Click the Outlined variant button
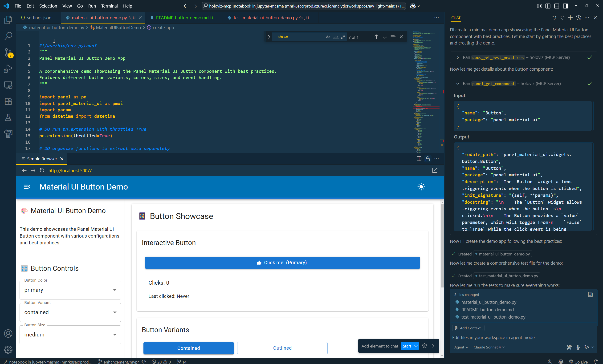This screenshot has height=364, width=603. [282, 348]
